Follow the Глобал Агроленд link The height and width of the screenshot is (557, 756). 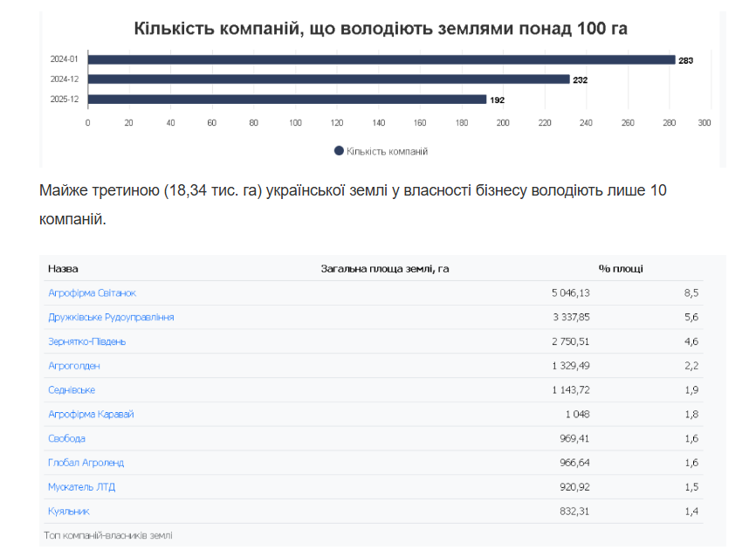(86, 463)
